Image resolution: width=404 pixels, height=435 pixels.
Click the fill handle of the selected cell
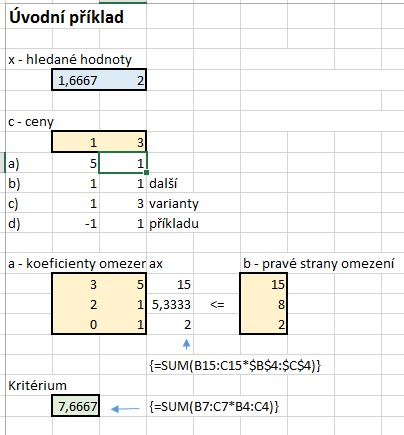click(147, 173)
